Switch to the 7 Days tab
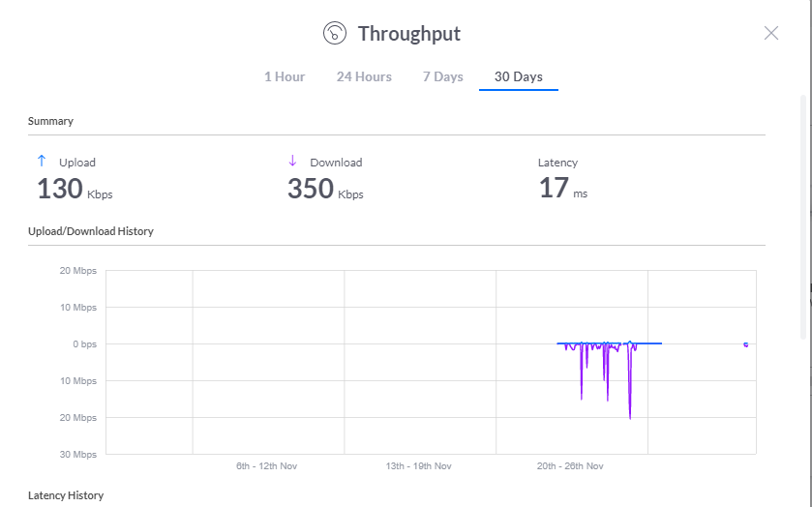This screenshot has height=507, width=812. coord(442,76)
